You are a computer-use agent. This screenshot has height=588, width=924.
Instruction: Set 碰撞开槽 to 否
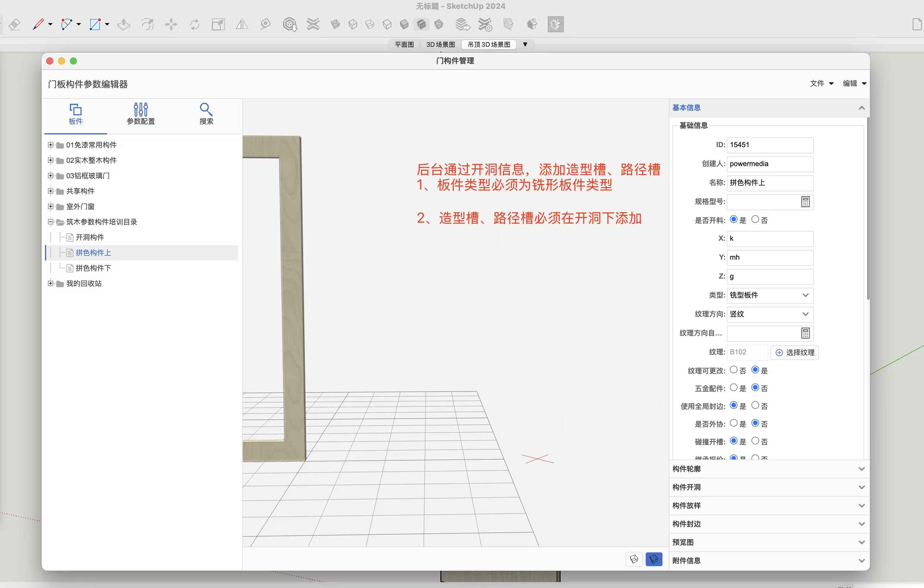coord(755,441)
